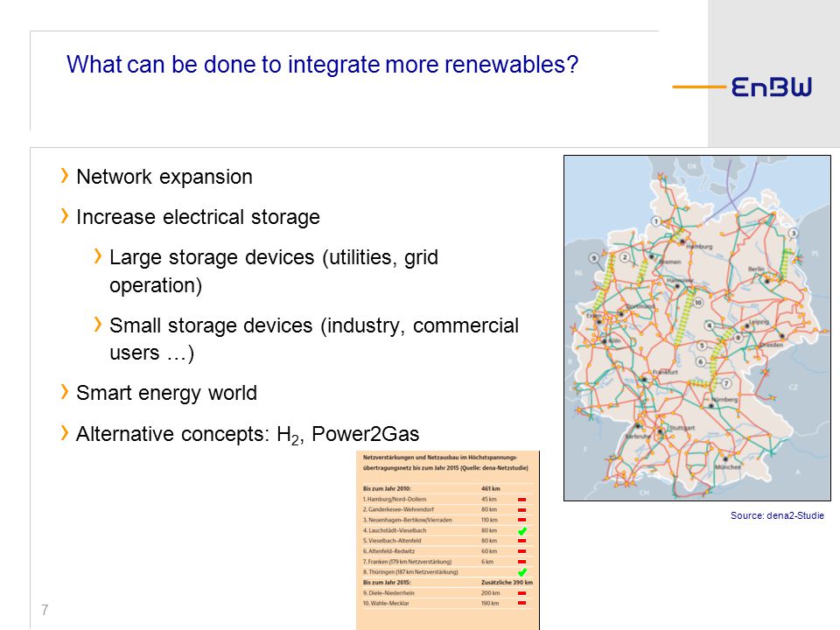Click the Bremen label on the map

(x=669, y=262)
